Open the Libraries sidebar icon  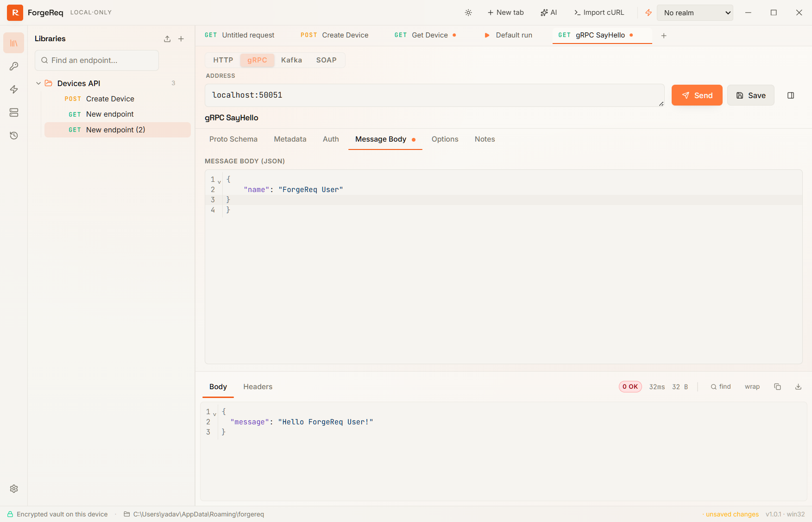pos(14,43)
